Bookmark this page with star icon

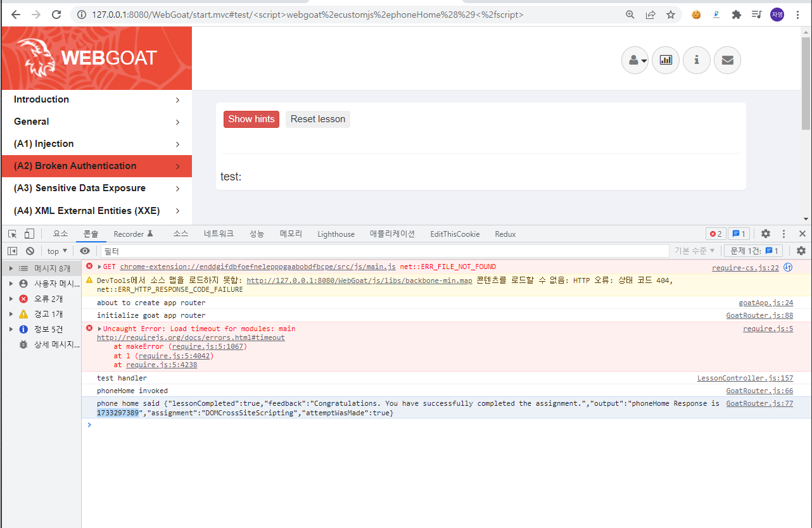coord(671,15)
